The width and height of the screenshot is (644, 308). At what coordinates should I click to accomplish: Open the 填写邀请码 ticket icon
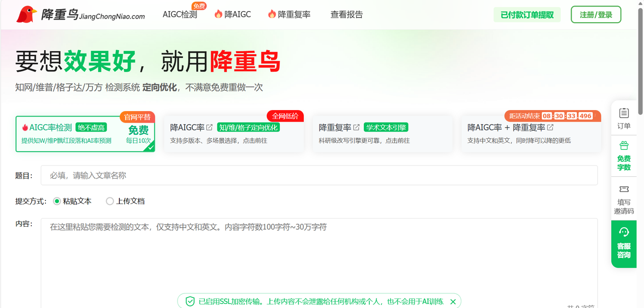(x=624, y=189)
